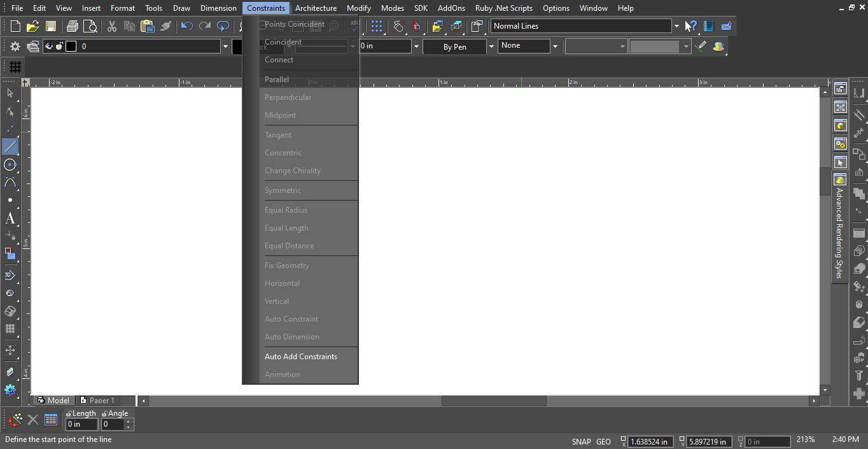
Task: Click the Undo icon
Action: [x=186, y=26]
